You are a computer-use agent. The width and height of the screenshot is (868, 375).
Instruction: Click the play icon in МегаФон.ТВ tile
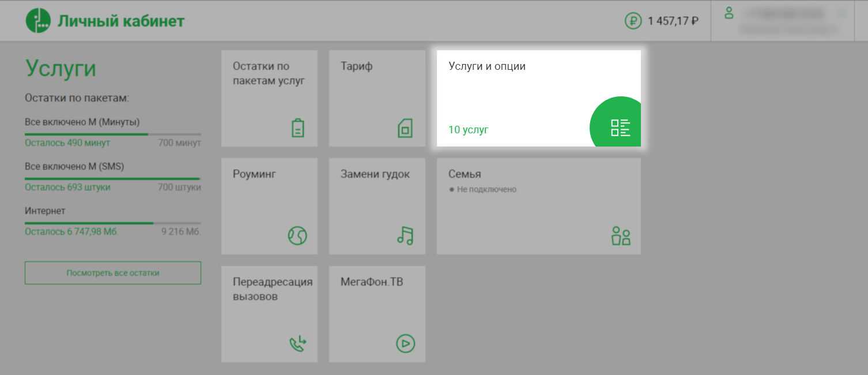pos(405,344)
